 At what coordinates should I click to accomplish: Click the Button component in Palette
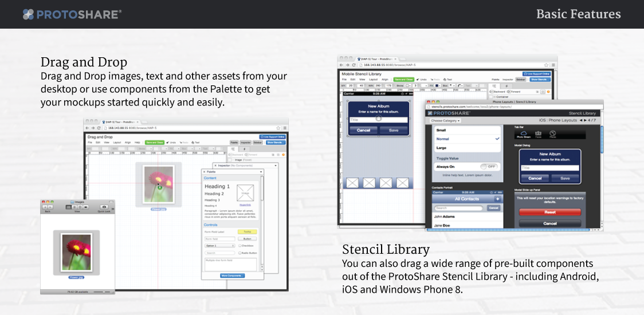[x=248, y=239]
